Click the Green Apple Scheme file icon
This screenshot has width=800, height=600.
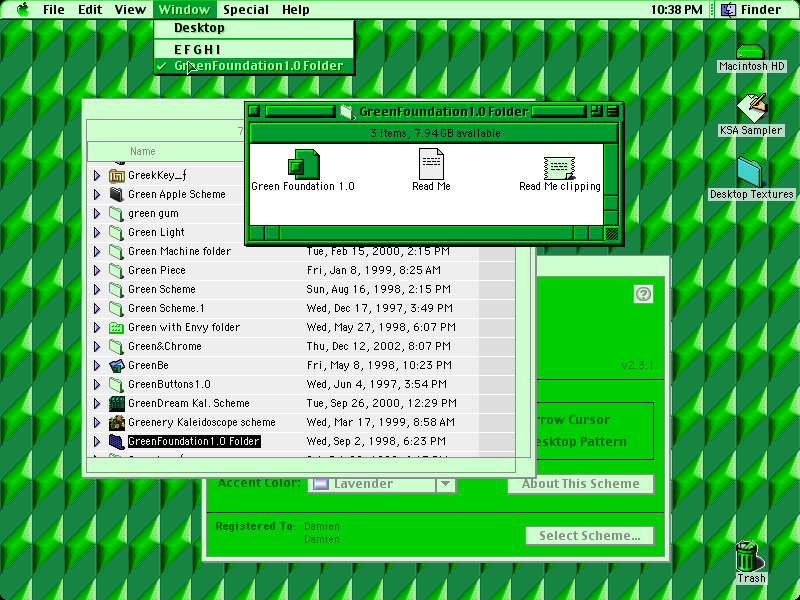[117, 194]
